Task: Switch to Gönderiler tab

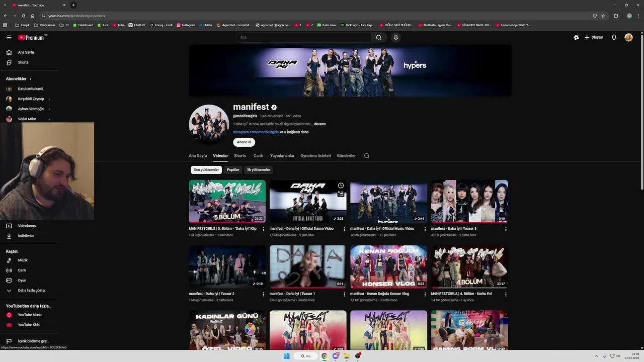Action: tap(346, 156)
